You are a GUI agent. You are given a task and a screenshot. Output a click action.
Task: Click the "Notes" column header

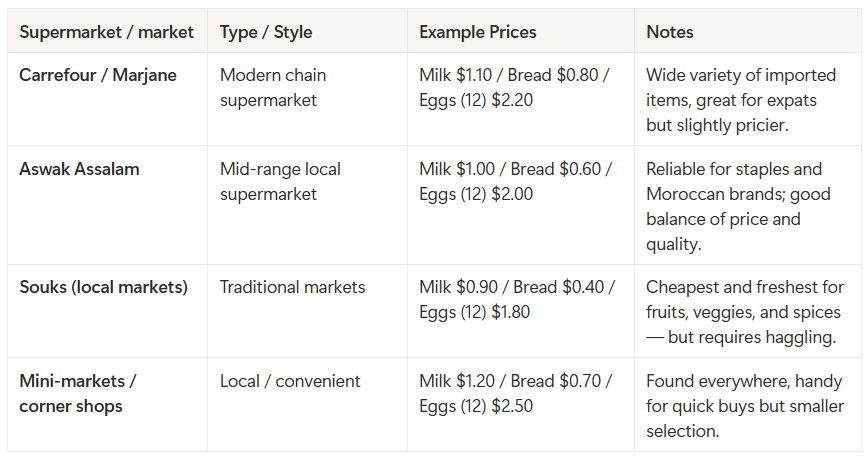(x=670, y=32)
